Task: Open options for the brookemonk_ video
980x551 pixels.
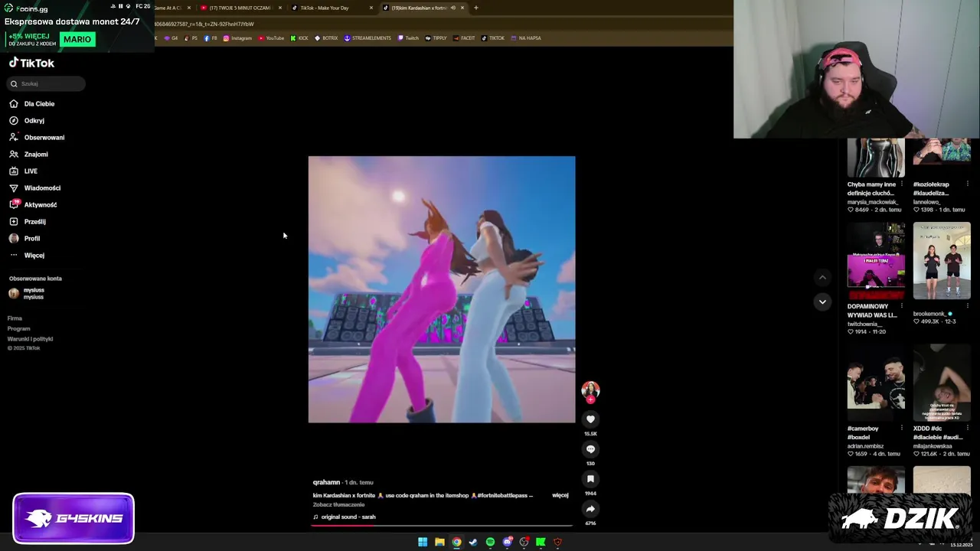Action: (x=967, y=306)
